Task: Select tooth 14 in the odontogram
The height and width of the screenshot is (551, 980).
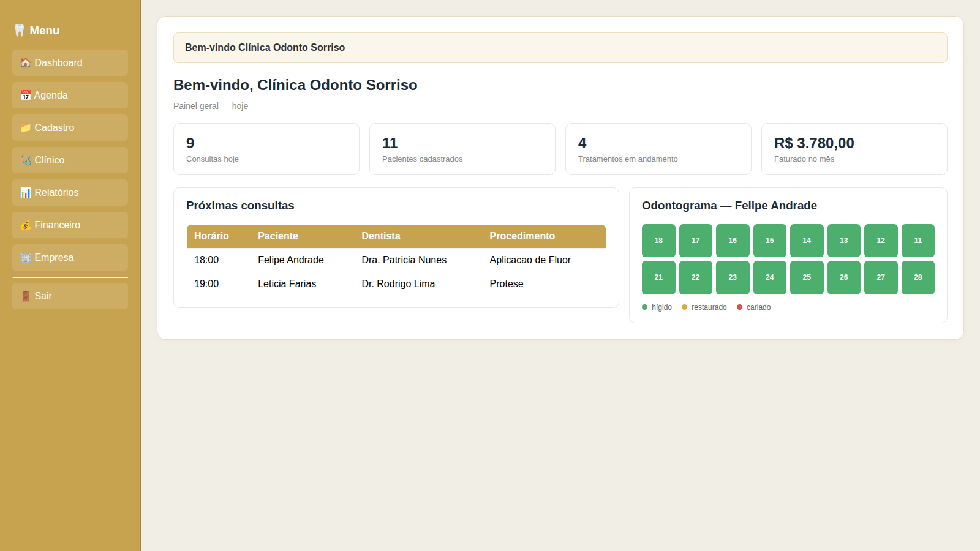Action: [x=807, y=241]
